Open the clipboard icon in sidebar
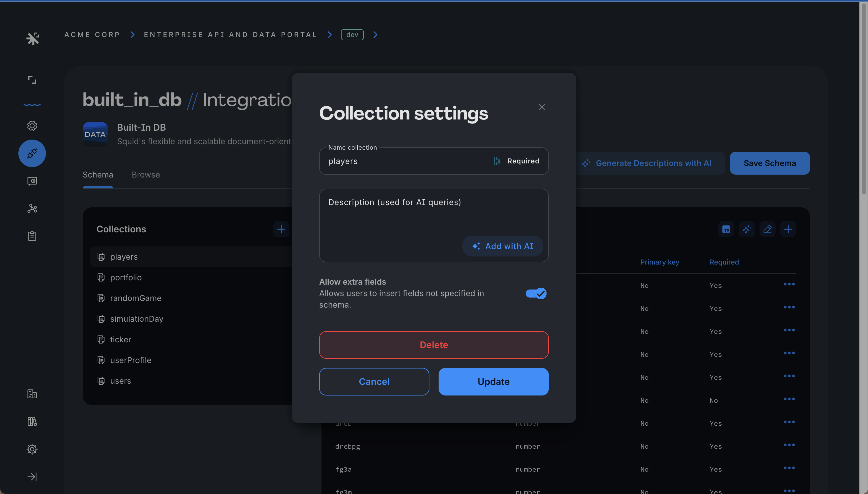Screen dimensions: 868x494 32,236
